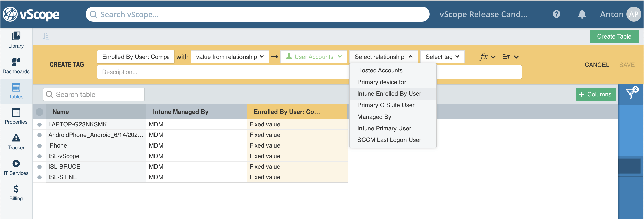Image resolution: width=644 pixels, height=219 pixels.
Task: Open Billing in the sidebar
Action: pos(16,193)
